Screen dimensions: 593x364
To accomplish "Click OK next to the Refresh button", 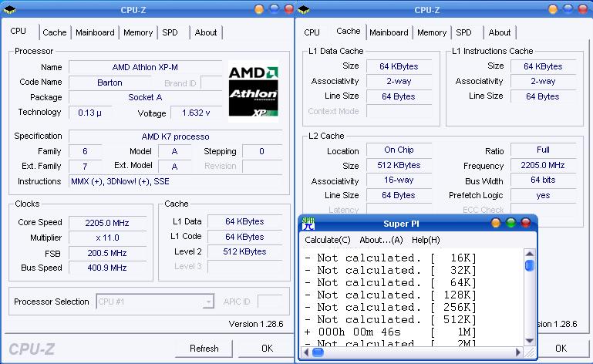I will [267, 348].
